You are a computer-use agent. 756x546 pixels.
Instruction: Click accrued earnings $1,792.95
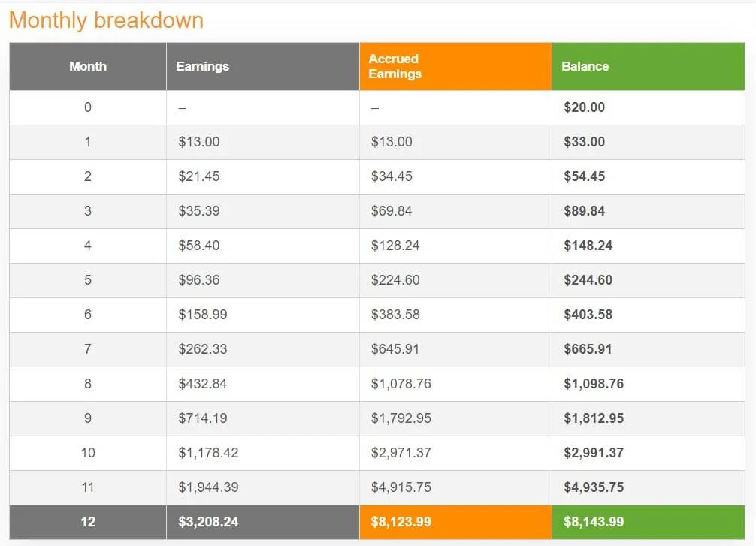[401, 418]
